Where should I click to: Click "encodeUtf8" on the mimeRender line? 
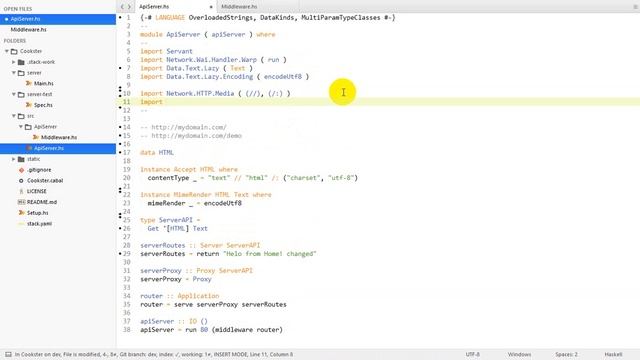[222, 203]
